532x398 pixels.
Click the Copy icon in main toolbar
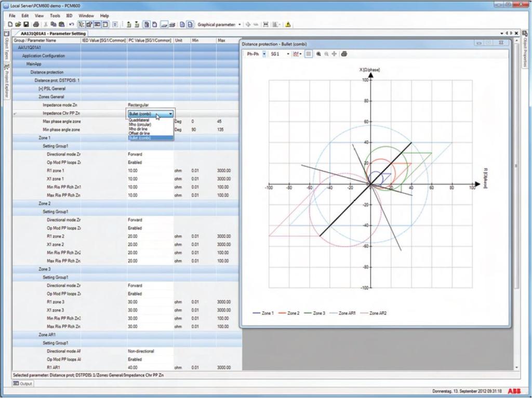click(x=54, y=24)
